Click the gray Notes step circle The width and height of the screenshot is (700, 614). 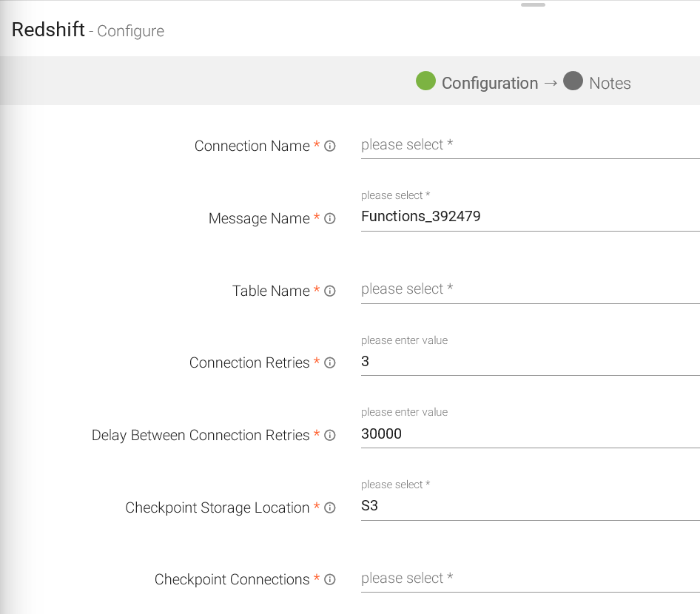tap(573, 81)
